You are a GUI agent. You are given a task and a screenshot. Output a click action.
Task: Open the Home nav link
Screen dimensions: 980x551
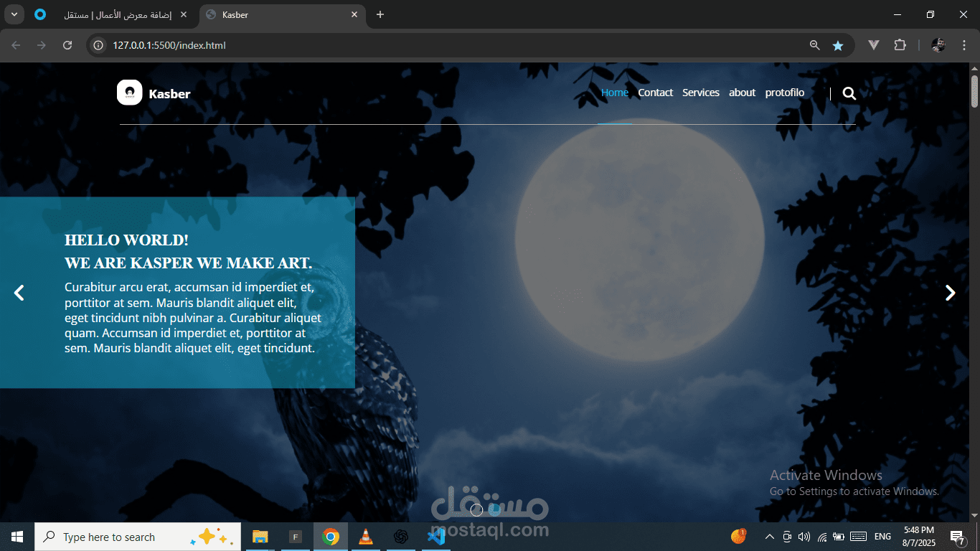coord(615,93)
